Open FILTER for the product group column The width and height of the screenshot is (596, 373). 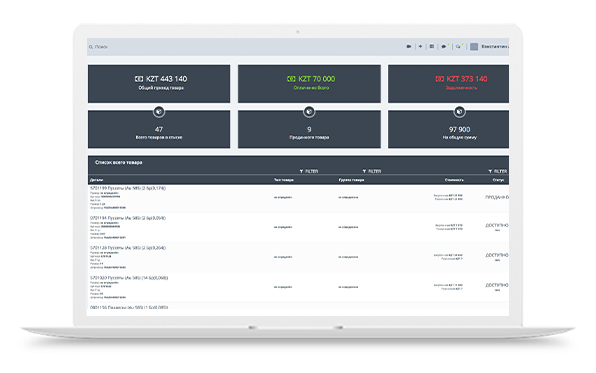tap(372, 171)
